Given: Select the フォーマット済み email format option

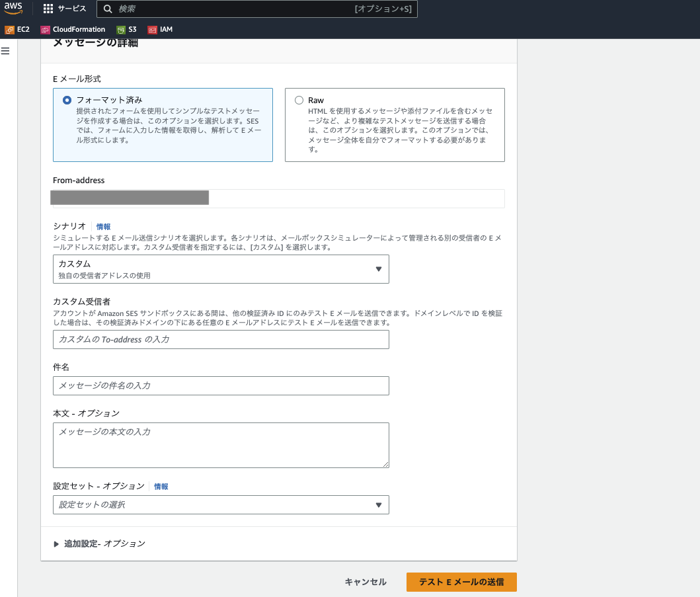Looking at the screenshot, I should 67,100.
